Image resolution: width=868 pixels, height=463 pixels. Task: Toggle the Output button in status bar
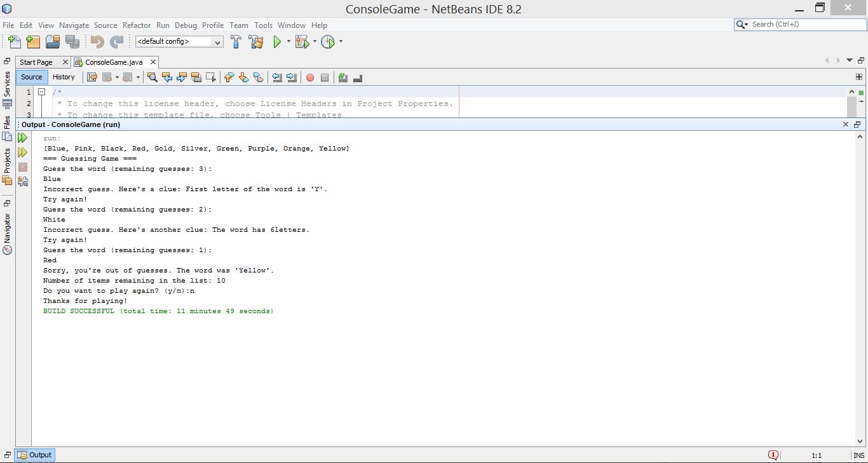[35, 455]
